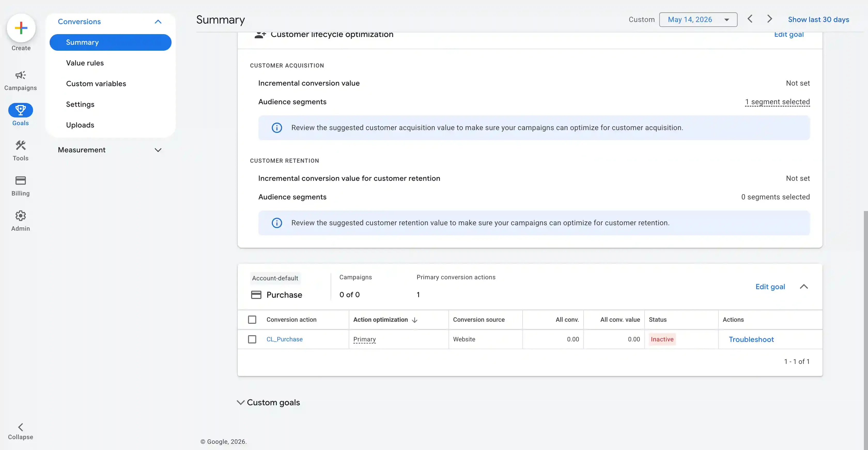Click Edit goal for Customer lifecycle optimization

click(789, 35)
